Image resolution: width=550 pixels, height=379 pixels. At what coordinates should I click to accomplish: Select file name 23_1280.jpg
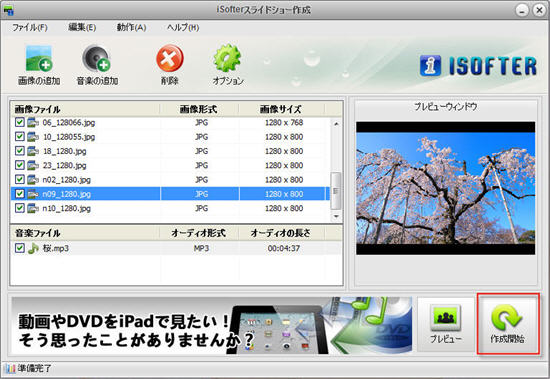pos(65,165)
